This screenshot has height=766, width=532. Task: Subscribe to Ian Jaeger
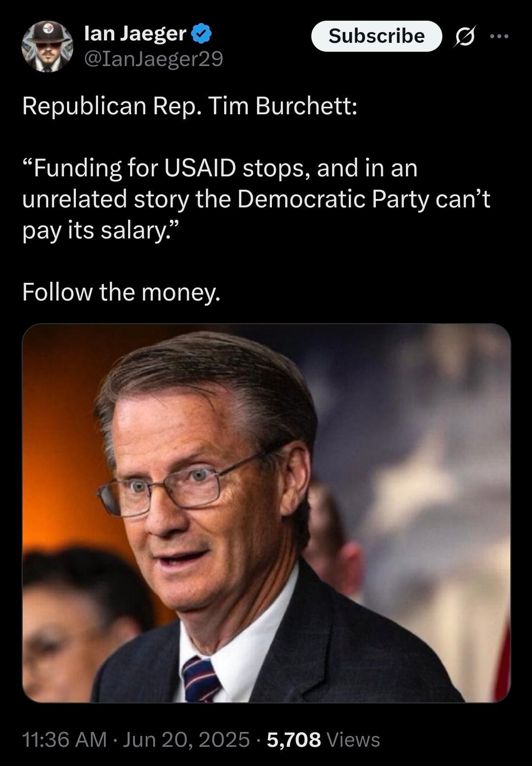coord(377,36)
